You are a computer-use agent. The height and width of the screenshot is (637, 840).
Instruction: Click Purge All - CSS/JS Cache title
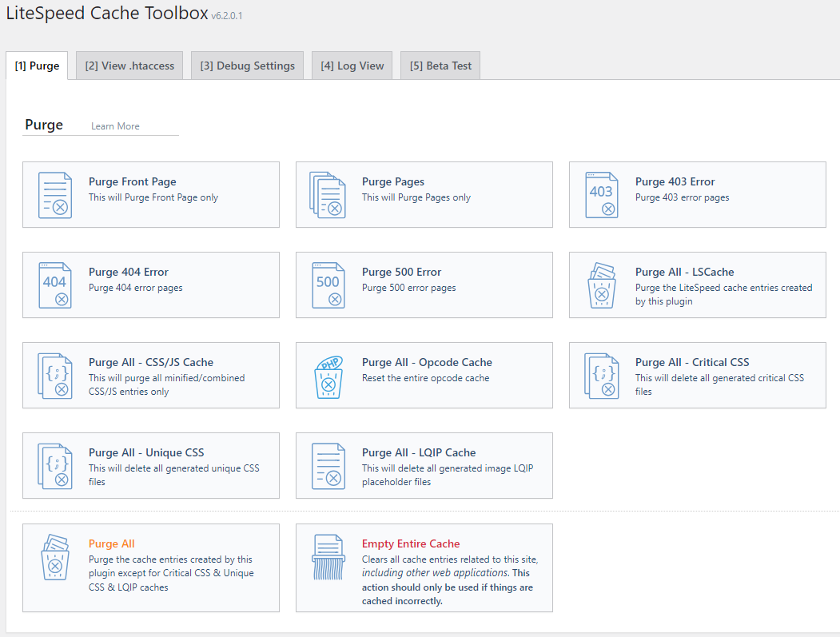(x=151, y=363)
